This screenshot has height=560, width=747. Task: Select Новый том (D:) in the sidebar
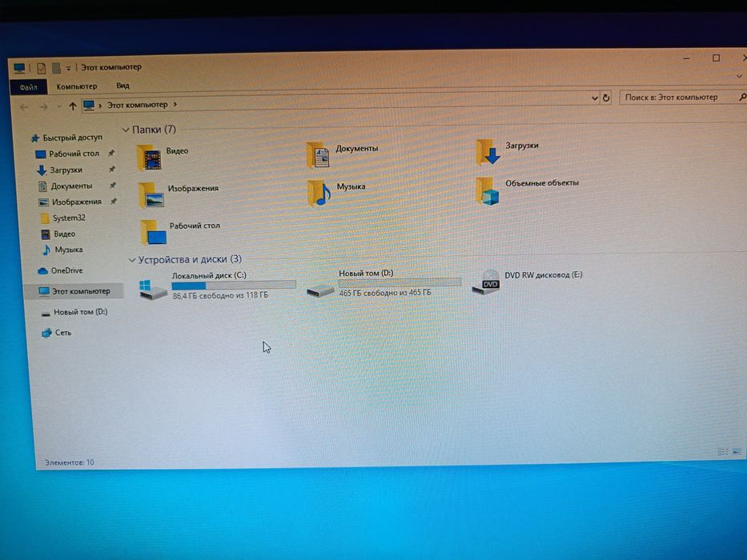pos(80,312)
